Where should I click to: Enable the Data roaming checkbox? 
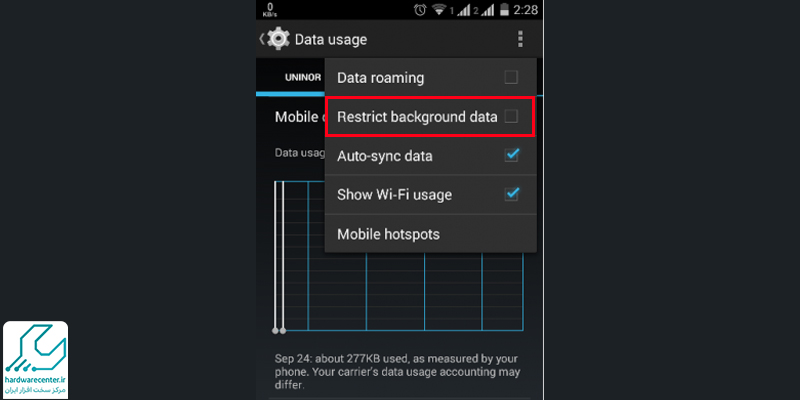pyautogui.click(x=511, y=78)
